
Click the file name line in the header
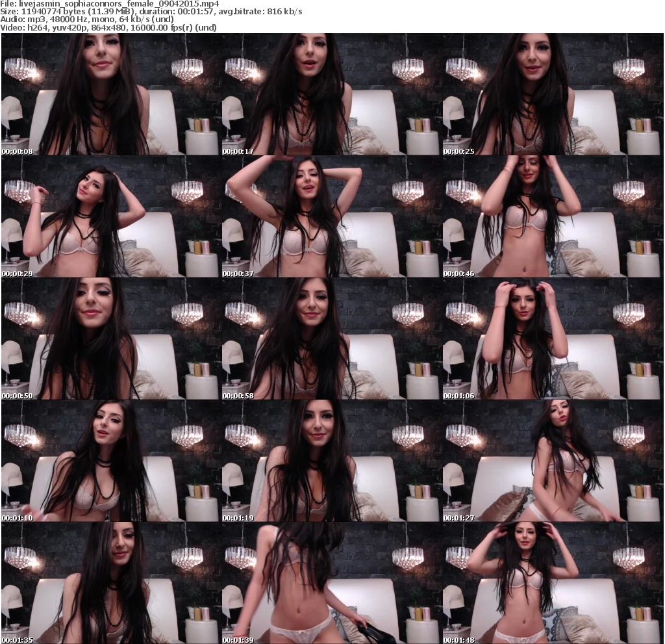[x=109, y=4]
